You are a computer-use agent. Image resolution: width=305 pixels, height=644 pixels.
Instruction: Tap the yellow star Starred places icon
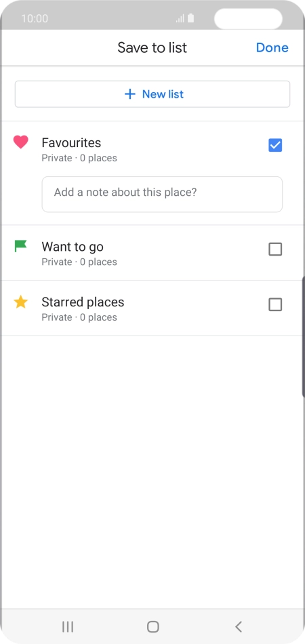(20, 302)
